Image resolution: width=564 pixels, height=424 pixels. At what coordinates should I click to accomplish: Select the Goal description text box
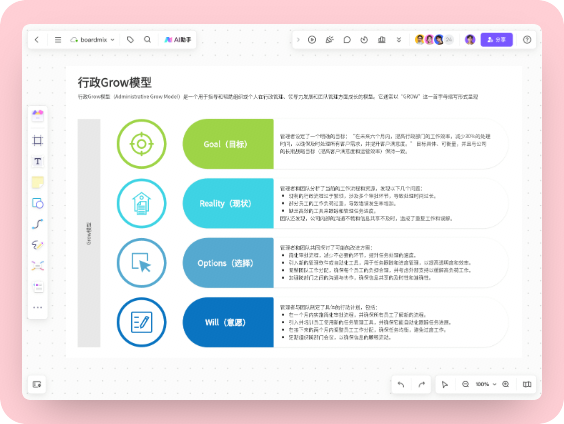click(385, 144)
